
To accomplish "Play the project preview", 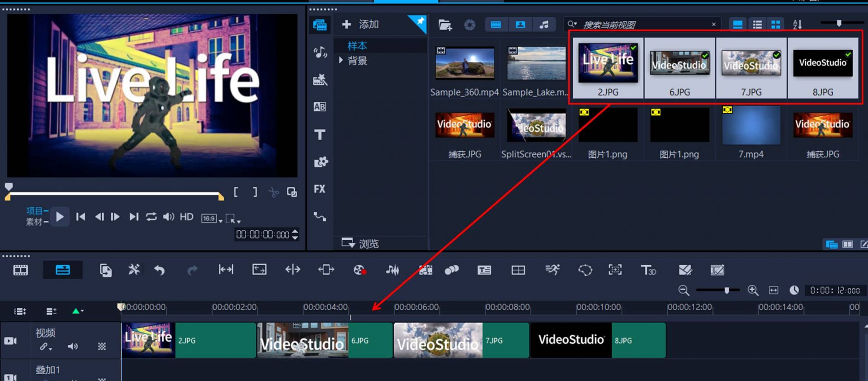I will (x=60, y=217).
